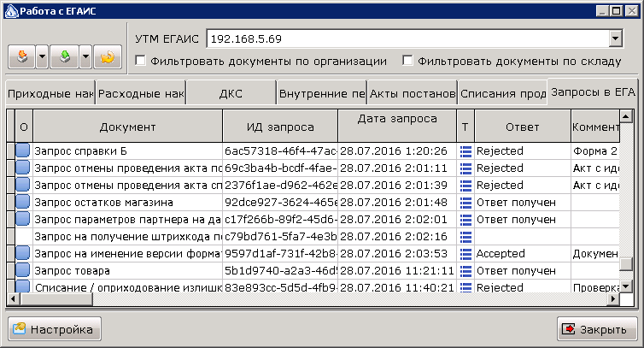
Task: Click list icon in Запрос справки Б row
Action: point(465,151)
